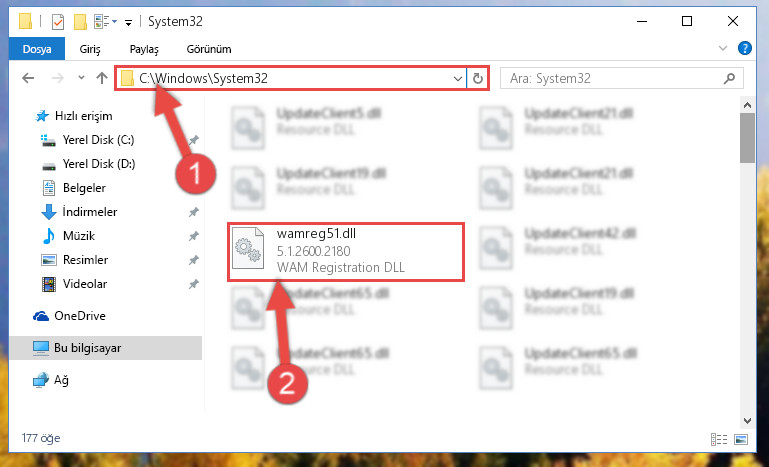Click the vertical scrollbar thumb
Image resolution: width=769 pixels, height=467 pixels.
pyautogui.click(x=747, y=138)
